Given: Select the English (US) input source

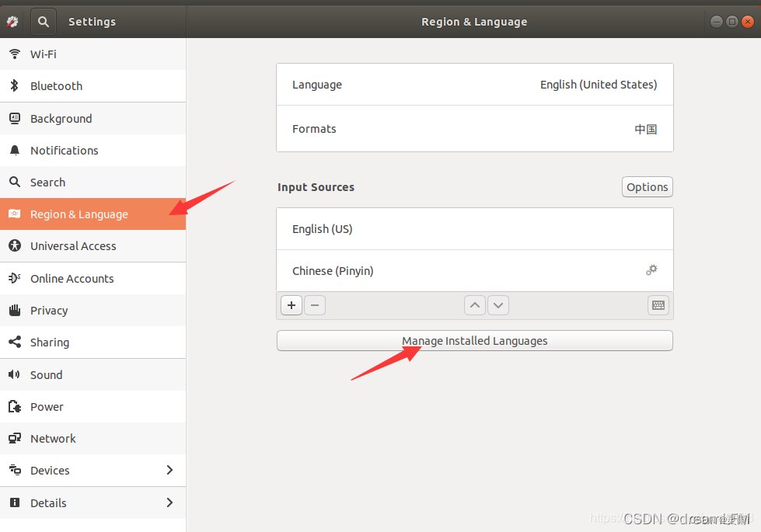Looking at the screenshot, I should (475, 229).
